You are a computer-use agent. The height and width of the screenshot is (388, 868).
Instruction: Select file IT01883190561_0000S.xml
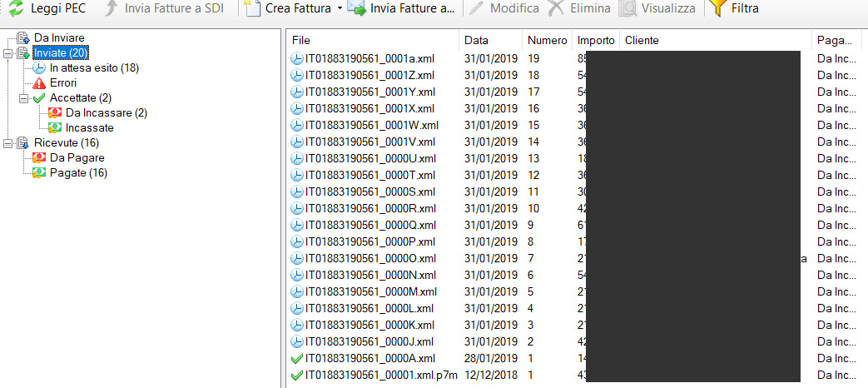[370, 192]
